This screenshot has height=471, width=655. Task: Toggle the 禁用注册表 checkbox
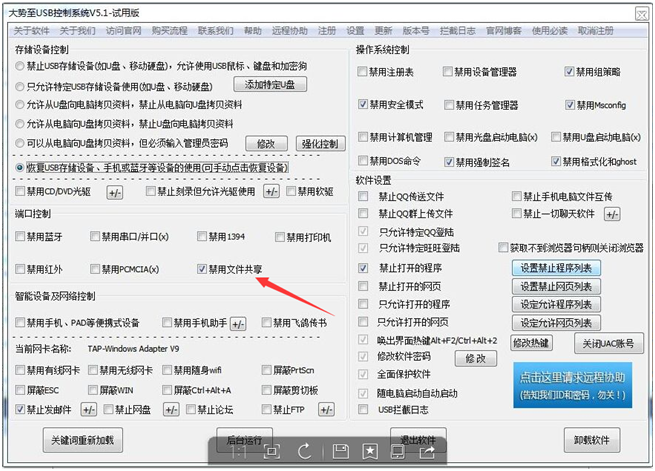click(362, 71)
